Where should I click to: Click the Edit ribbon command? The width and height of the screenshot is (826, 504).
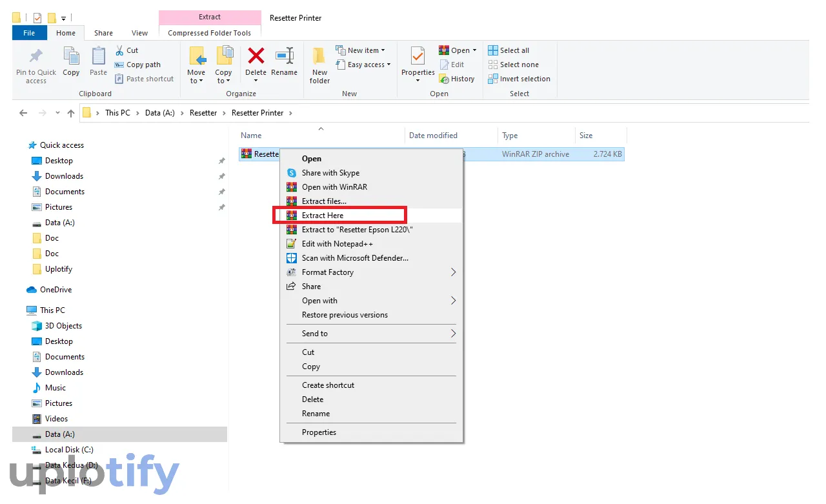coord(452,65)
